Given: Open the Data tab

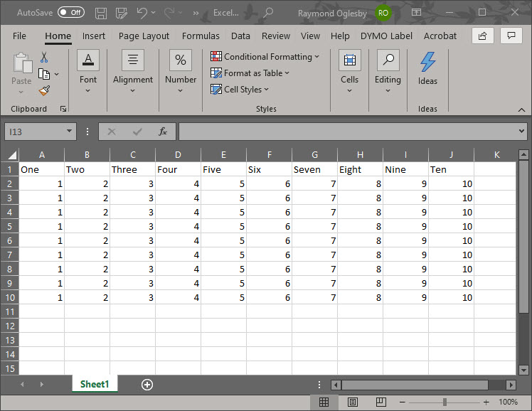Looking at the screenshot, I should pos(240,36).
